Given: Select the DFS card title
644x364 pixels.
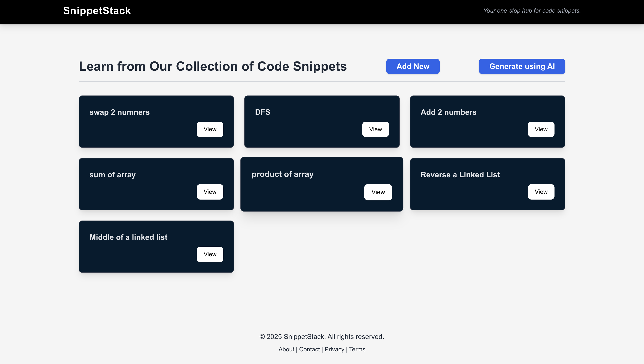Looking at the screenshot, I should tap(262, 112).
